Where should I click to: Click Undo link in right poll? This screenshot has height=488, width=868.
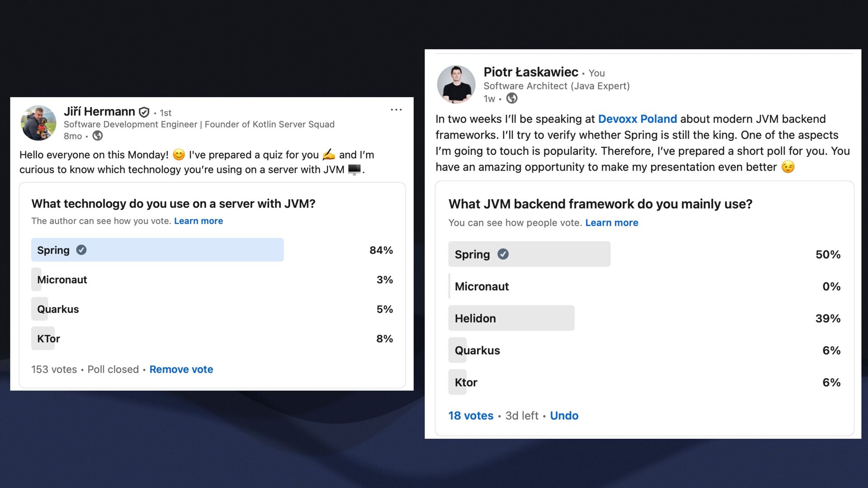click(564, 416)
